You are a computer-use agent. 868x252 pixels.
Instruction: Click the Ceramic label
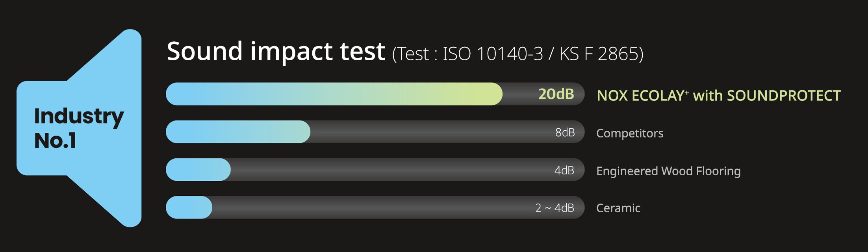(x=618, y=208)
